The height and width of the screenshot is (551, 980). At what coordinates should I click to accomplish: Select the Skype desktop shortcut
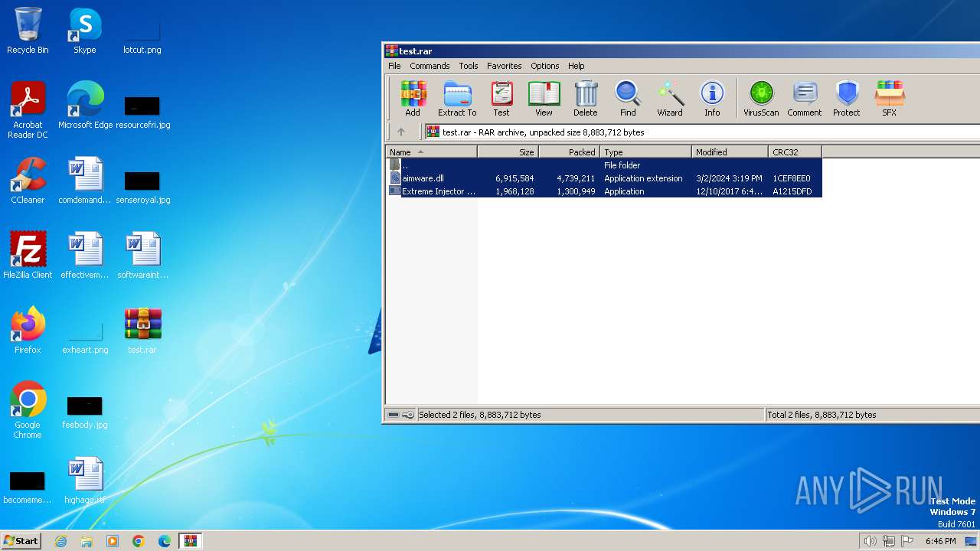click(85, 31)
